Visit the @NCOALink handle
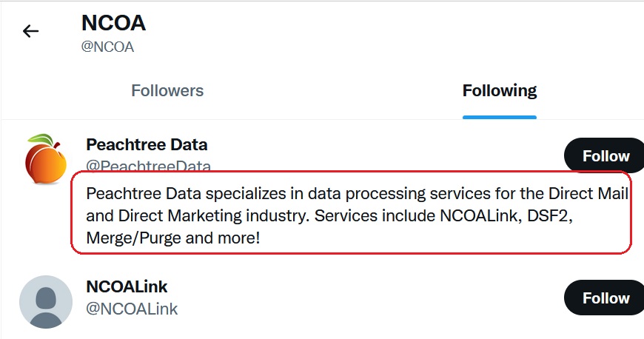The width and height of the screenshot is (644, 339). pyautogui.click(x=132, y=309)
